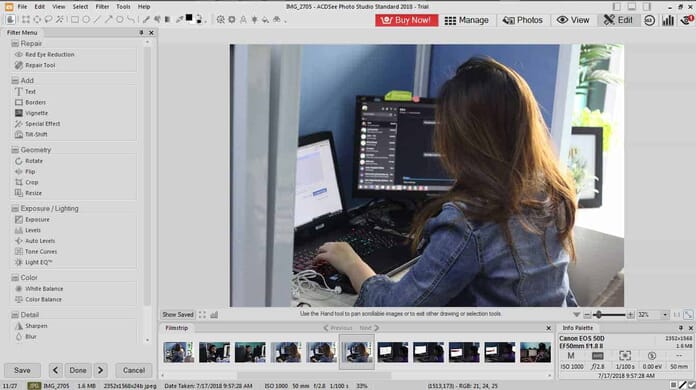Open the histogram icon in top bar

click(x=668, y=20)
